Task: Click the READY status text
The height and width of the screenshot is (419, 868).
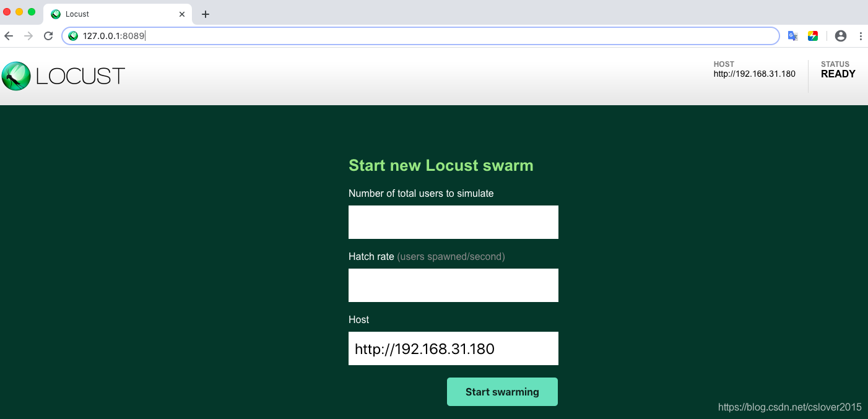Action: tap(838, 74)
